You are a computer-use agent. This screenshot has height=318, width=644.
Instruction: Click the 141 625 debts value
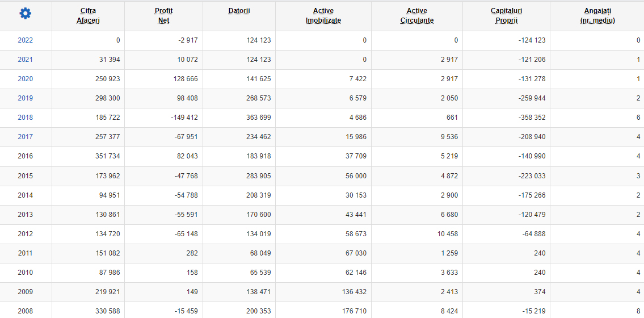(258, 79)
